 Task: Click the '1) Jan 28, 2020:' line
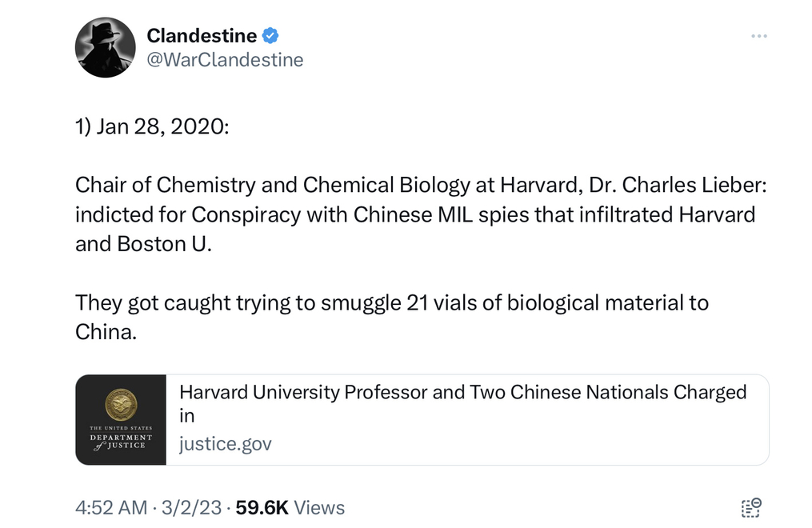[x=152, y=128]
